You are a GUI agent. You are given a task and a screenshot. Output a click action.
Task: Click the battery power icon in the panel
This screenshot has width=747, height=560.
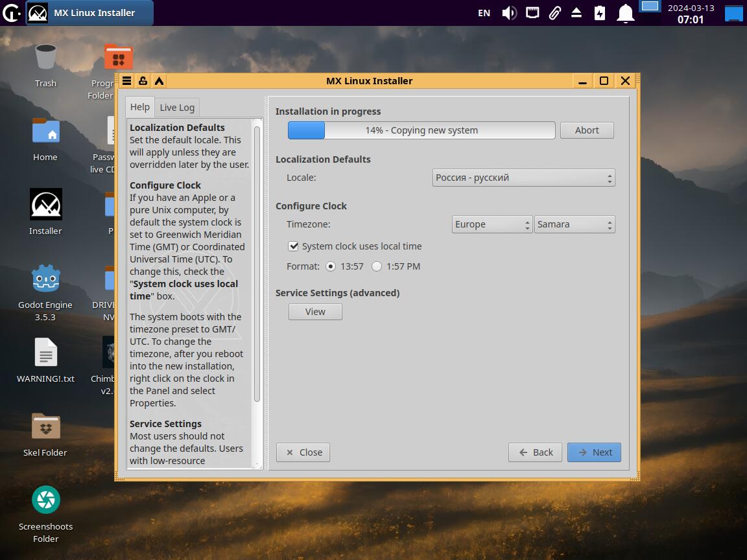(x=600, y=13)
